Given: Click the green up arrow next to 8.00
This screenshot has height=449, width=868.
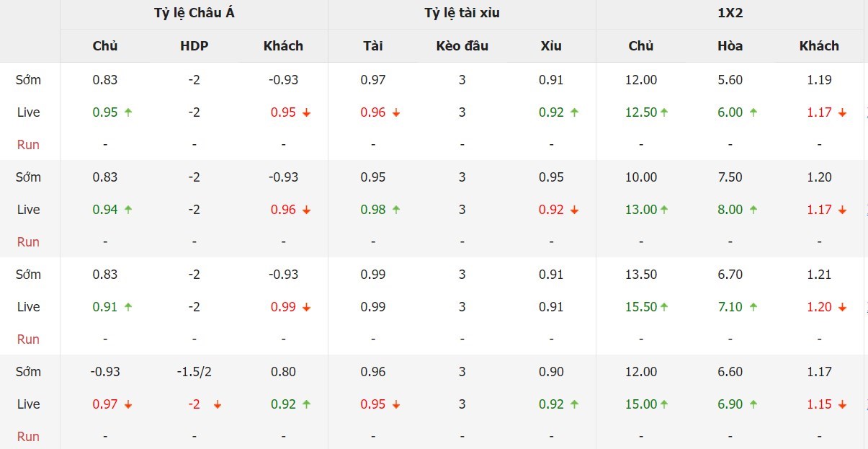Looking at the screenshot, I should tap(753, 210).
